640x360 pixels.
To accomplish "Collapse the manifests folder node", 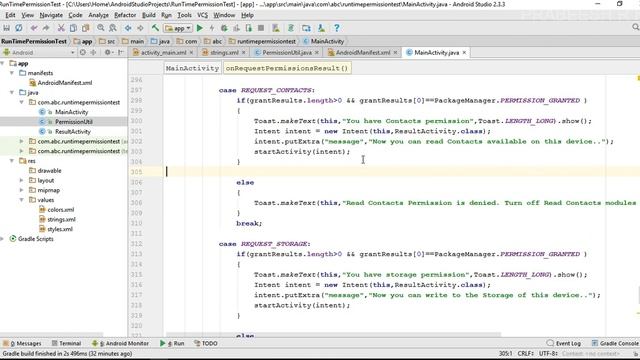I will pos(12,73).
